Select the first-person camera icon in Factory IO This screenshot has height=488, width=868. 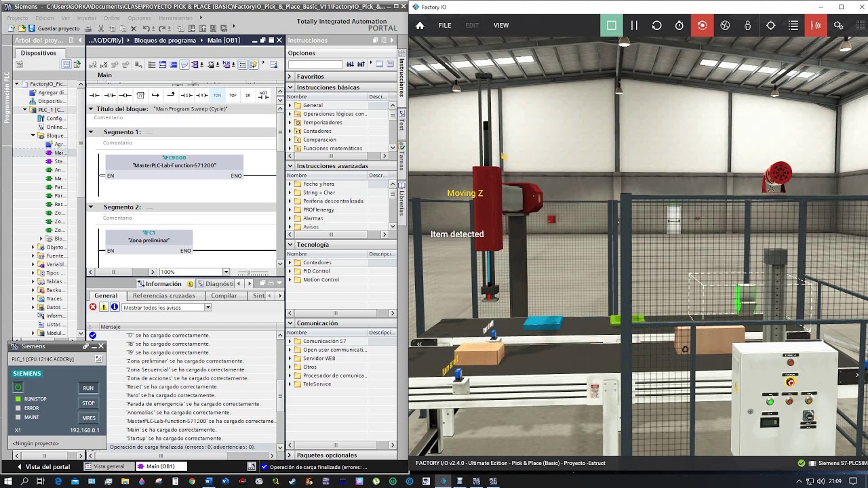748,25
